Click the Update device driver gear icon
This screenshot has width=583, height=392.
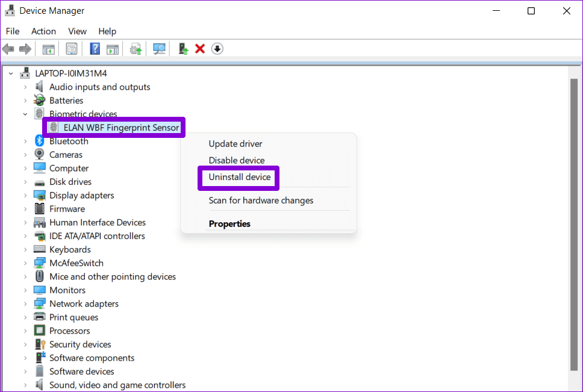(x=136, y=49)
